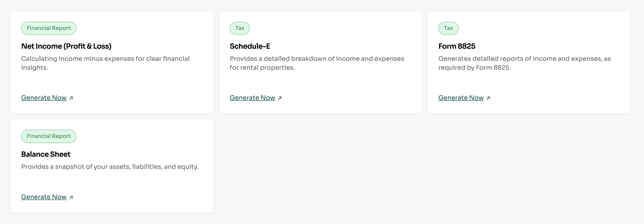
Task: Select the Financial Report badge on Net Income card
Action: pos(48,28)
